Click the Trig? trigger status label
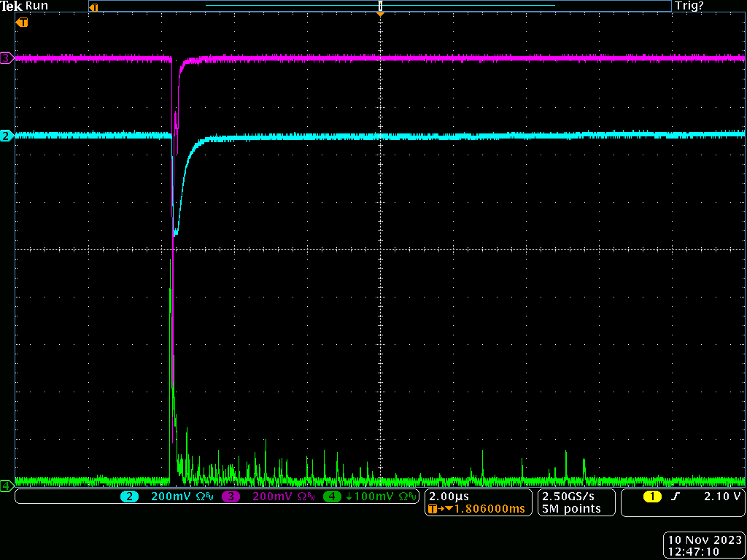This screenshot has height=560, width=747. tap(689, 6)
